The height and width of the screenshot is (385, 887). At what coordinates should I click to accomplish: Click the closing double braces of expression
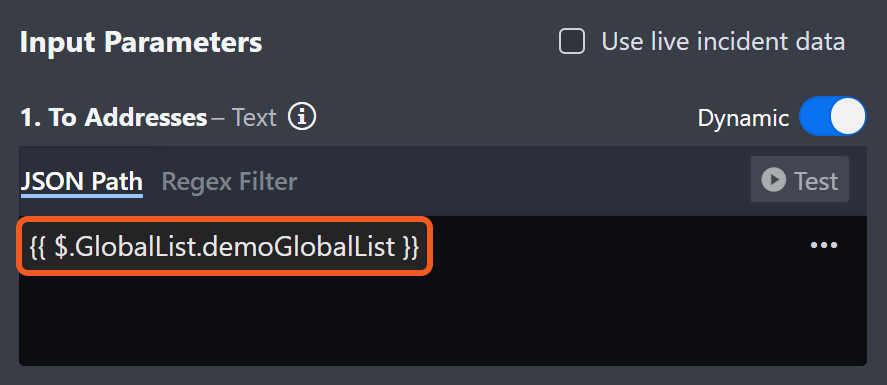click(x=411, y=248)
